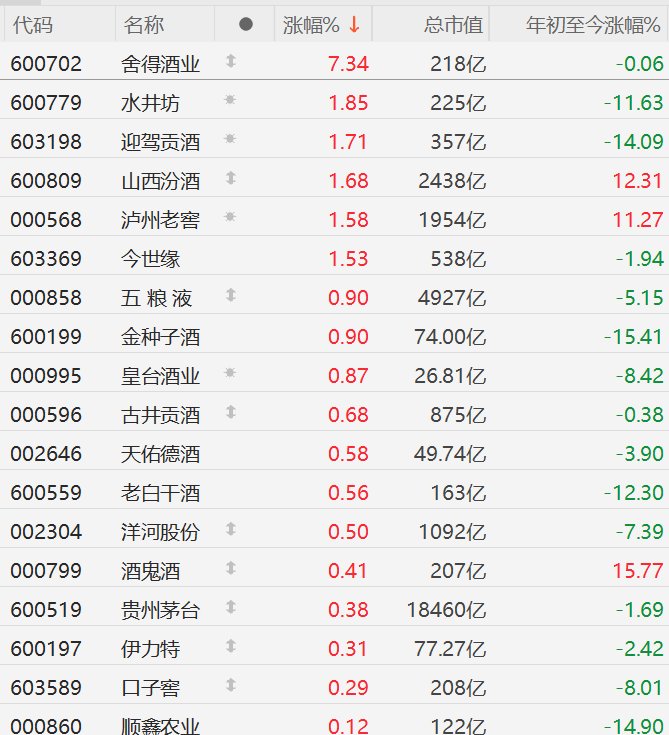Click the -0.06 year-to-date value
The width and height of the screenshot is (669, 735).
coord(639,64)
